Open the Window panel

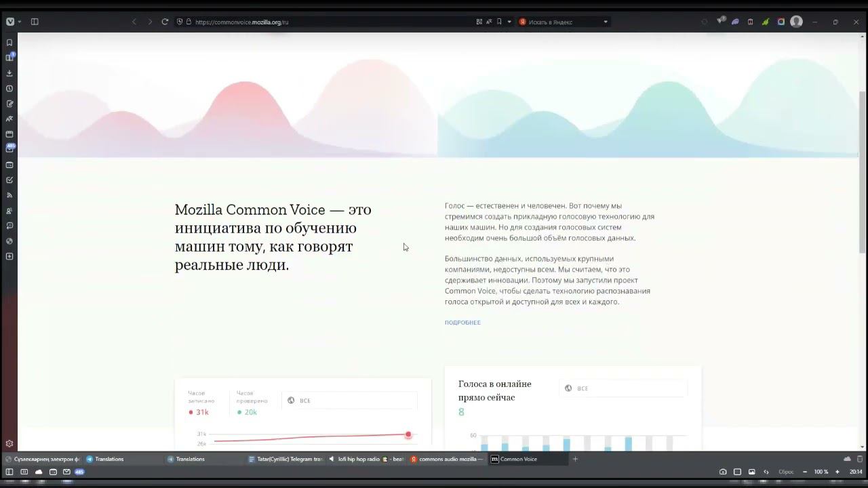coord(9,134)
